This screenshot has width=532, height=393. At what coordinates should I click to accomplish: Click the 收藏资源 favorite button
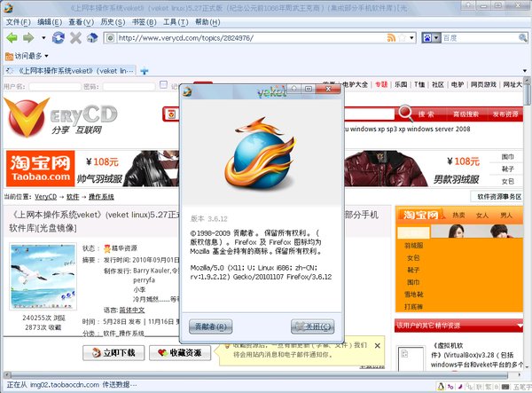(x=180, y=353)
